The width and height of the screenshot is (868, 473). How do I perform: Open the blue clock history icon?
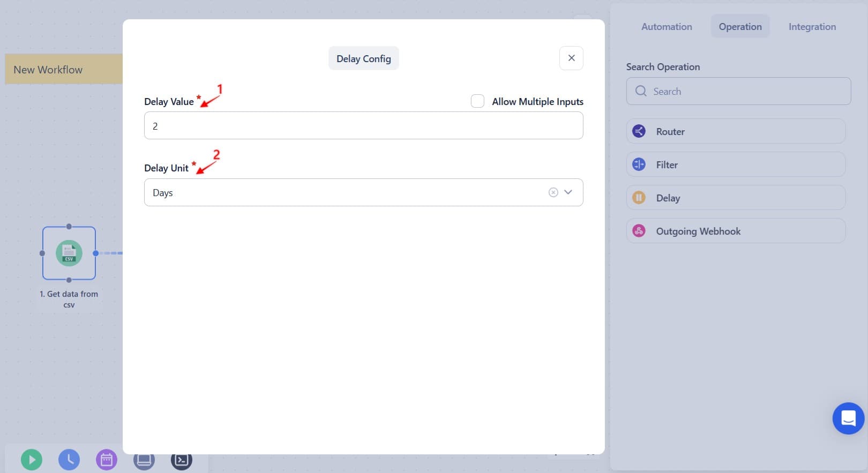[69, 460]
